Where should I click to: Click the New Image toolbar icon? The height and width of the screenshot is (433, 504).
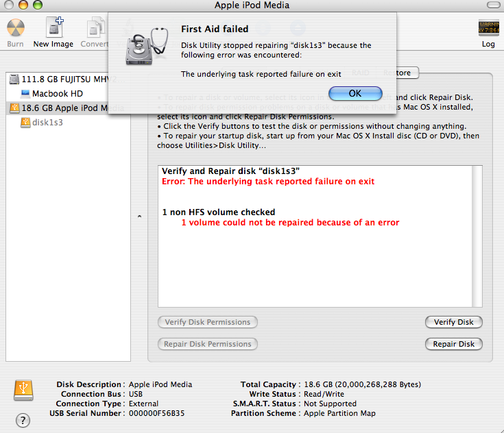point(54,27)
